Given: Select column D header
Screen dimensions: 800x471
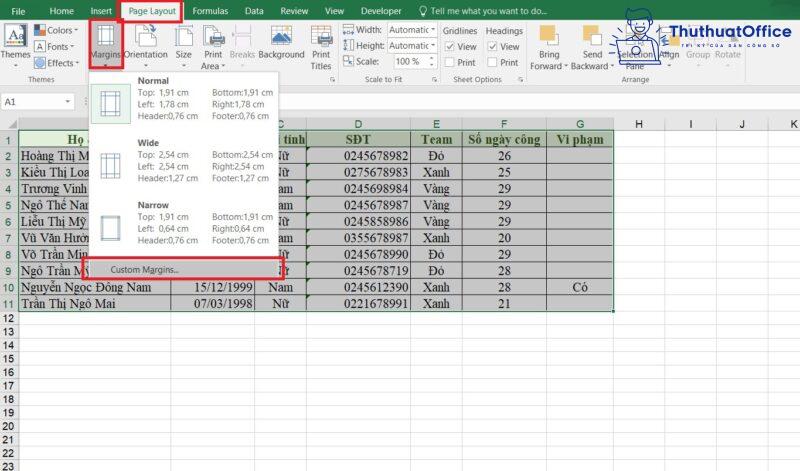Looking at the screenshot, I should 358,124.
